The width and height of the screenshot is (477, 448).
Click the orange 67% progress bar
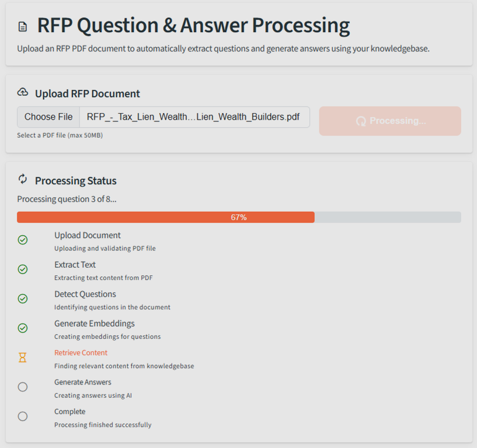(166, 218)
